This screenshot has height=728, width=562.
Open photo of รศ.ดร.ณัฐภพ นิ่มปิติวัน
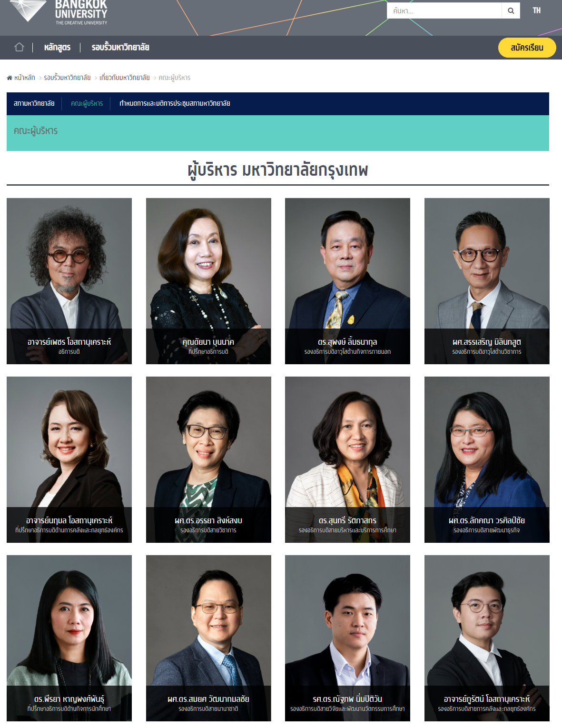coord(347,638)
